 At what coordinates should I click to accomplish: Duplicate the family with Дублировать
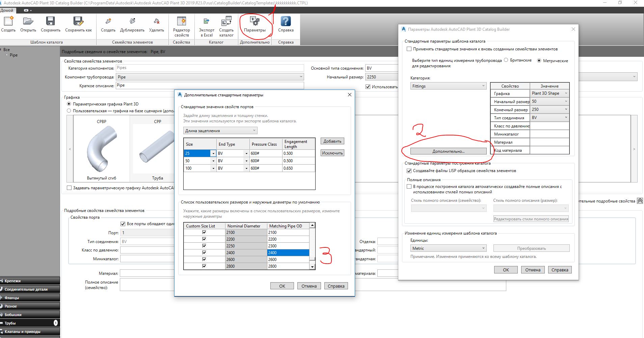click(132, 21)
